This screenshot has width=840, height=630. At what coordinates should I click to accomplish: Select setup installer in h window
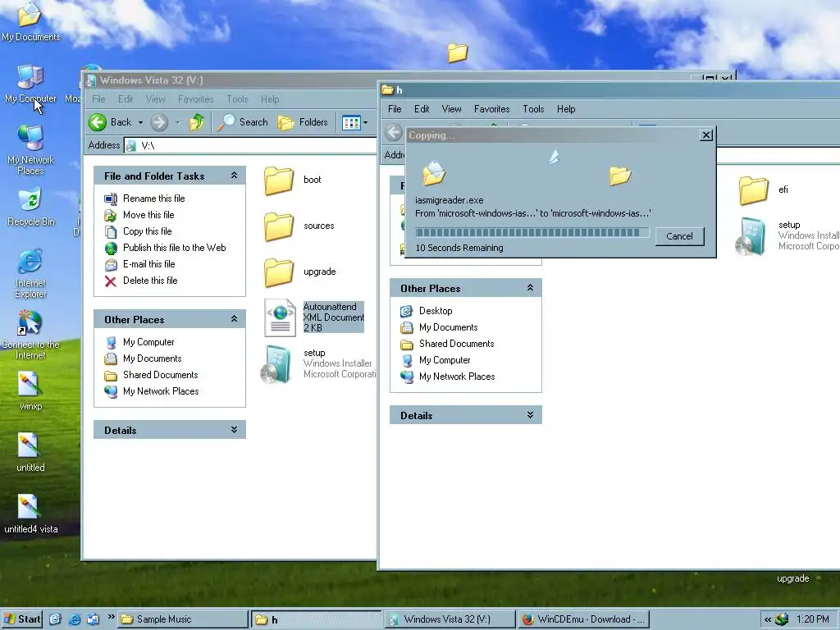(x=751, y=235)
